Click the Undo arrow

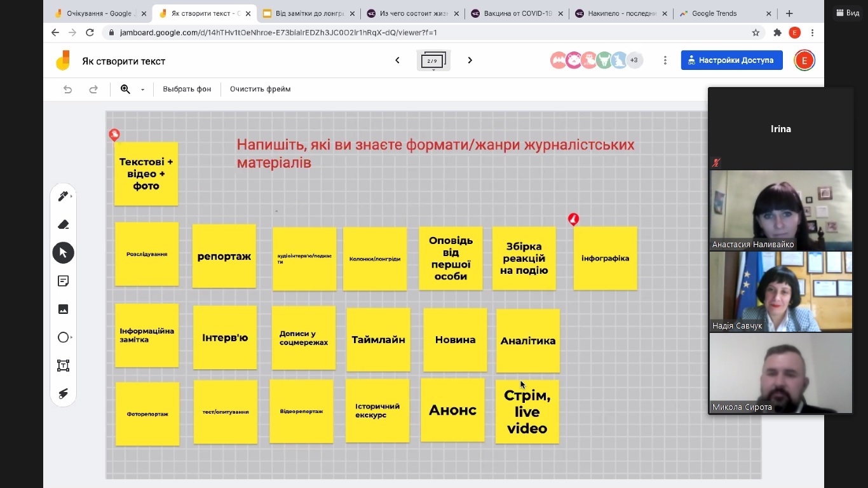(x=68, y=90)
